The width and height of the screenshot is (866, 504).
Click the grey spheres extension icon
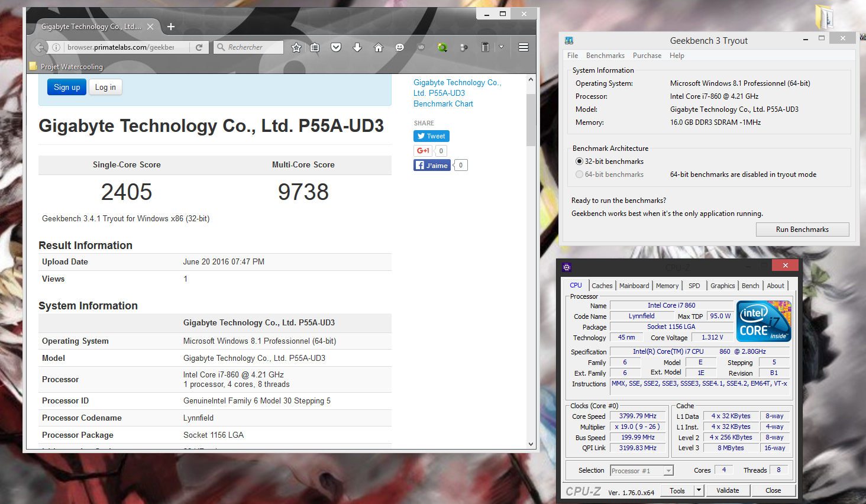pyautogui.click(x=464, y=47)
